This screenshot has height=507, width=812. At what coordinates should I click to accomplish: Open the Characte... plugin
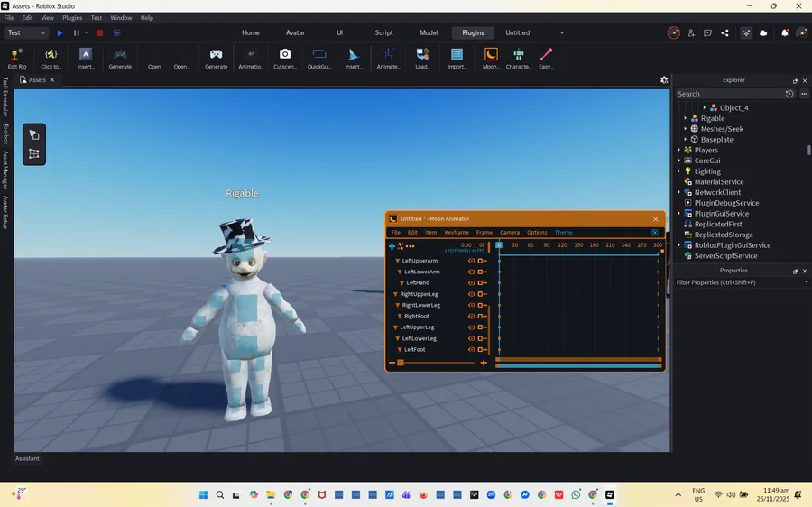(x=519, y=58)
